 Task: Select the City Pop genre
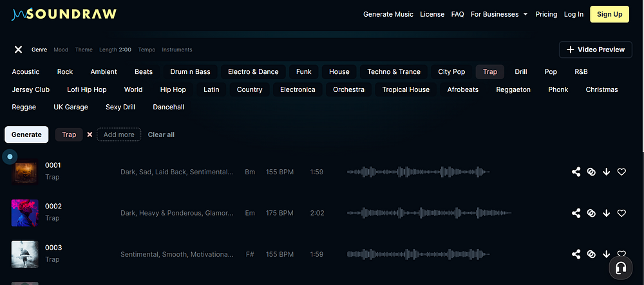pyautogui.click(x=451, y=72)
